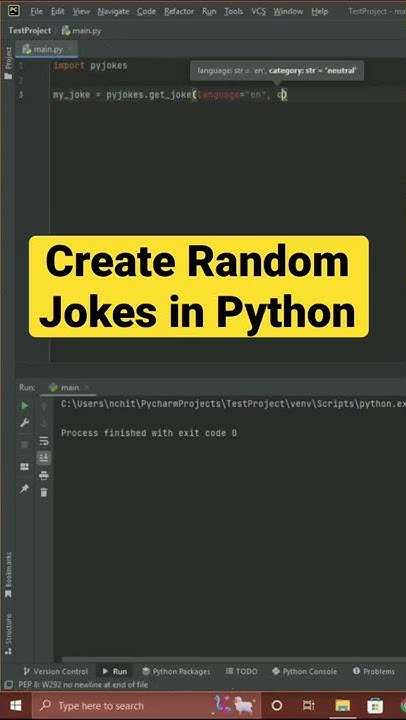This screenshot has width=406, height=720.
Task: Click main.py breadcrumb in navigation bar
Action: point(82,31)
